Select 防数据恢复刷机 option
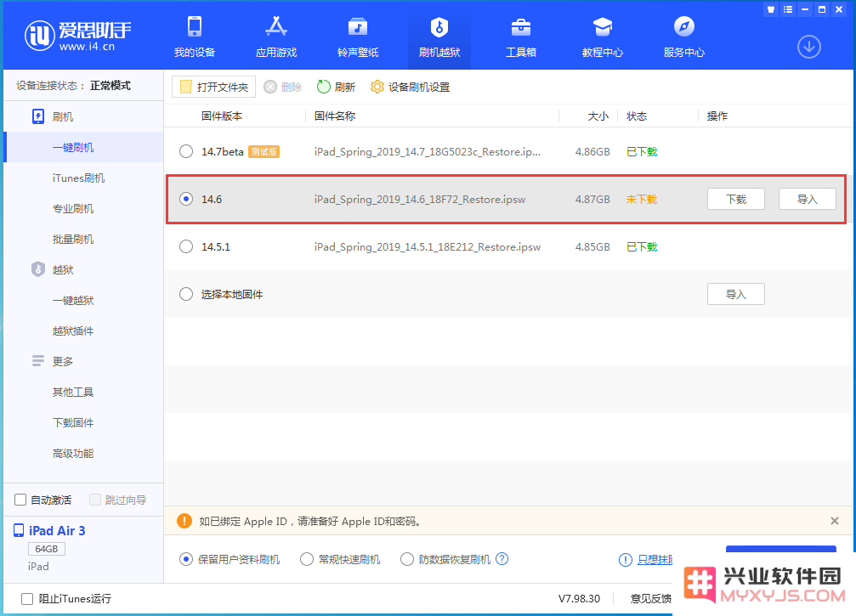856x616 pixels. (406, 559)
